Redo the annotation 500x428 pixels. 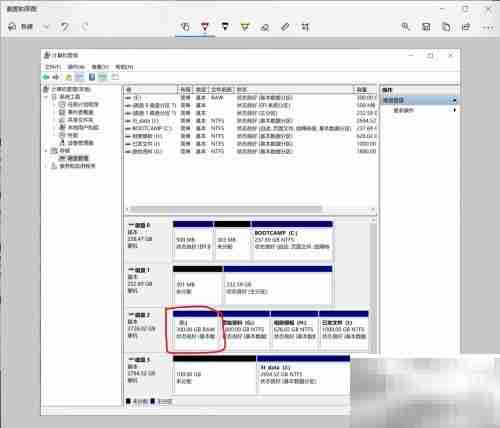click(x=85, y=27)
